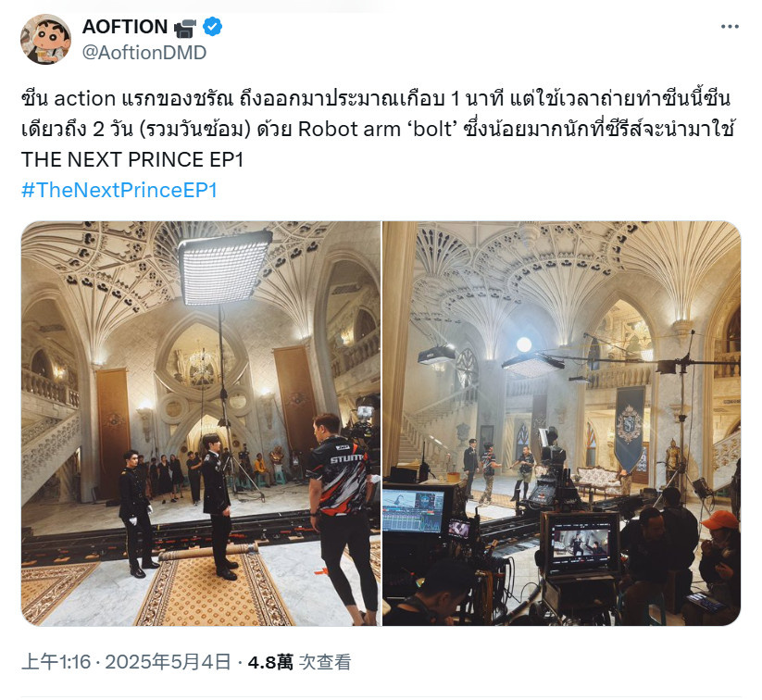Click the THE NEXT PRINCE EP1 text line
The width and height of the screenshot is (762, 700).
point(132,159)
